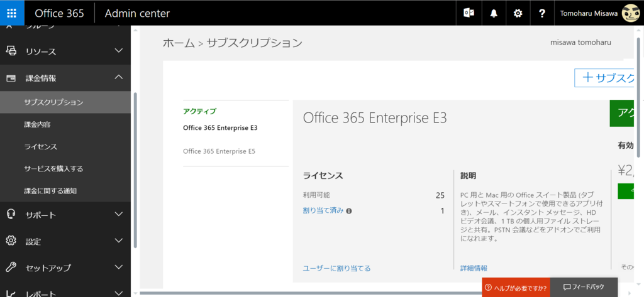Open the help question mark icon

pyautogui.click(x=542, y=13)
